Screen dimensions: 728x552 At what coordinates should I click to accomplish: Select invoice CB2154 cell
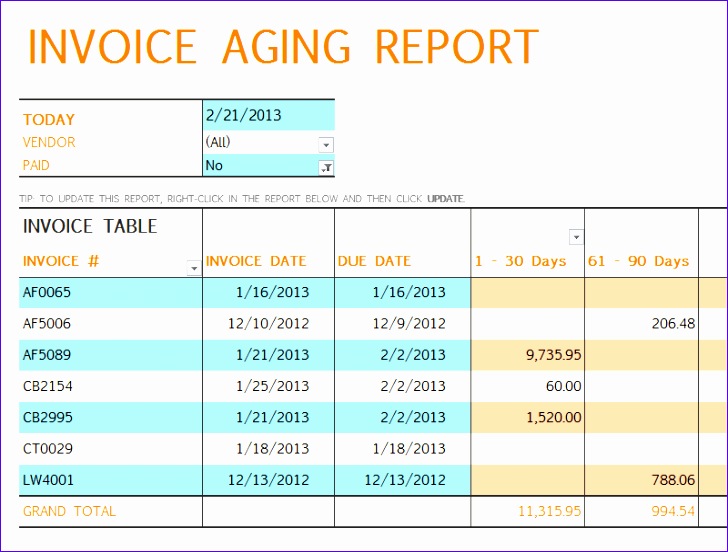110,386
